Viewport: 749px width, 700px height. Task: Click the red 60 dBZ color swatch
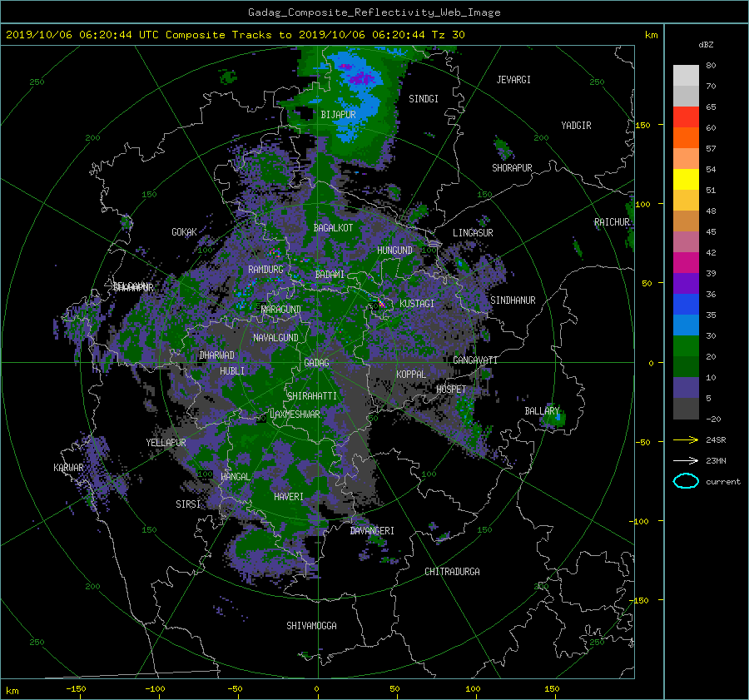(x=686, y=117)
